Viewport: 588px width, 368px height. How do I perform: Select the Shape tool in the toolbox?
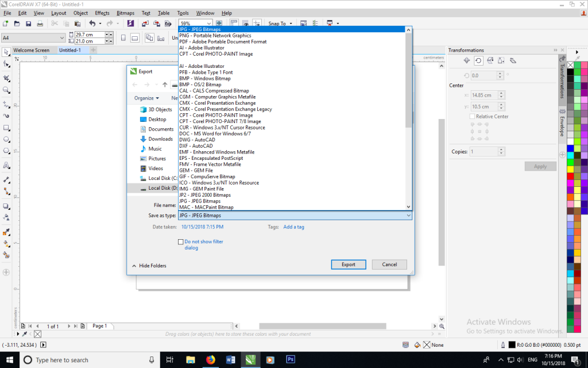(x=6, y=64)
